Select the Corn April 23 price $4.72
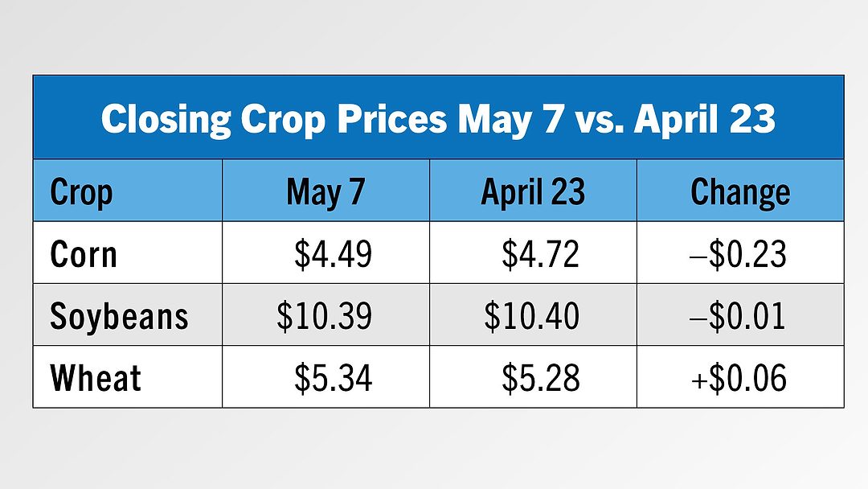868x489 pixels. pyautogui.click(x=540, y=254)
